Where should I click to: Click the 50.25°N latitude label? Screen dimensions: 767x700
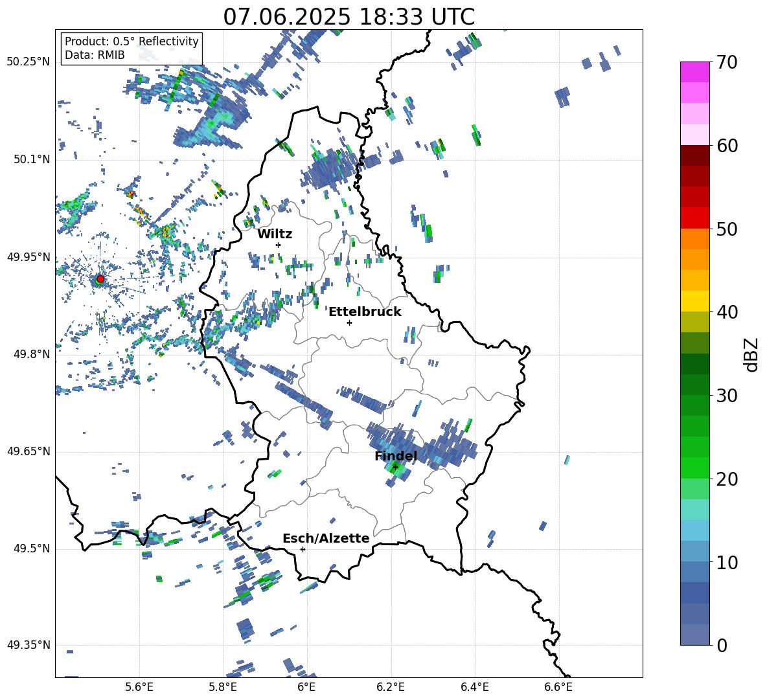pos(29,62)
